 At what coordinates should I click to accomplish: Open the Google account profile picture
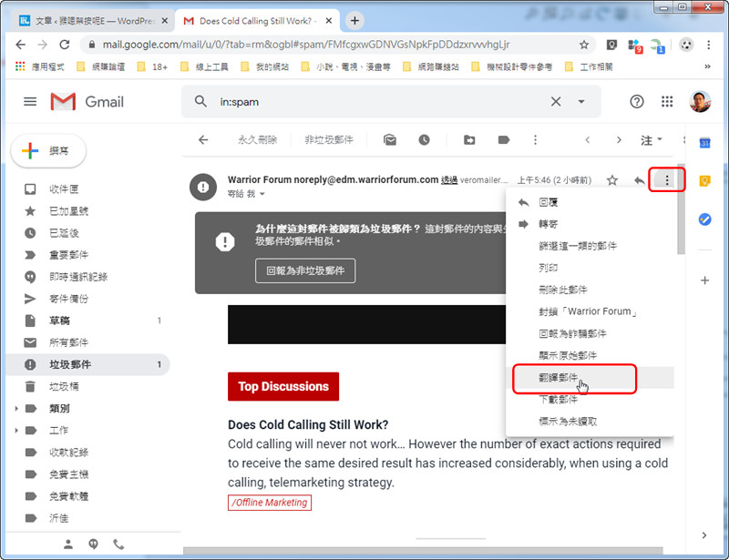700,101
